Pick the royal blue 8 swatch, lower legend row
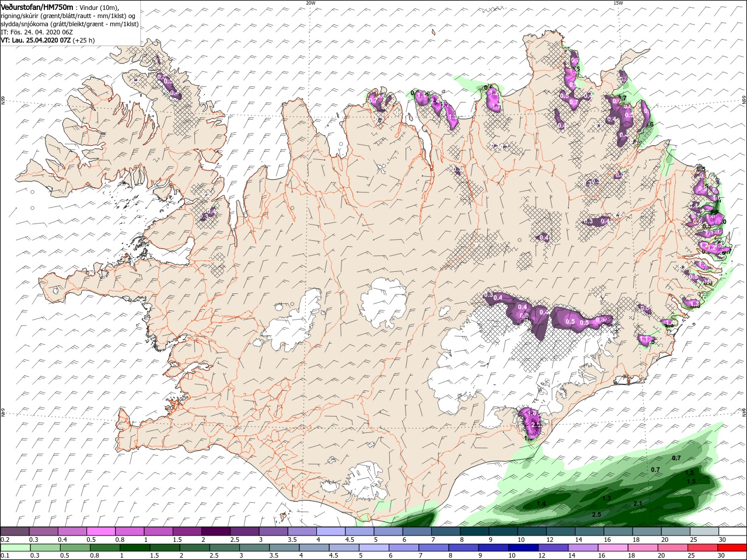The height and width of the screenshot is (560, 747). click(x=463, y=548)
